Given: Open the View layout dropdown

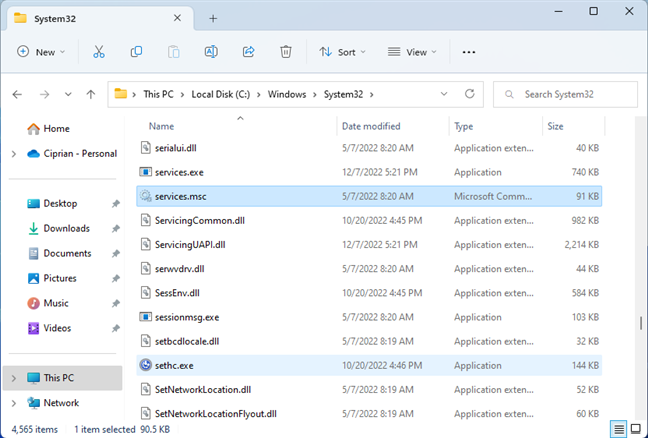Looking at the screenshot, I should click(x=412, y=52).
